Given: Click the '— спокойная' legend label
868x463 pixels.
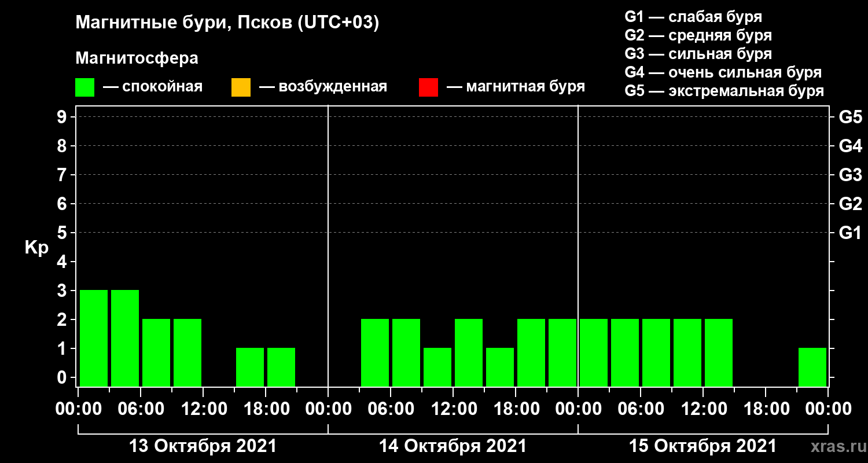Looking at the screenshot, I should (x=152, y=87).
